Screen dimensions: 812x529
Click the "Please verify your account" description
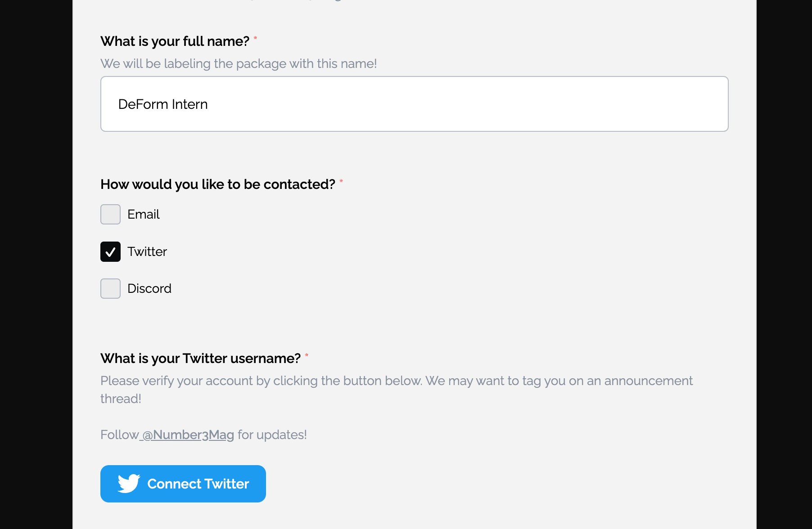tap(396, 381)
